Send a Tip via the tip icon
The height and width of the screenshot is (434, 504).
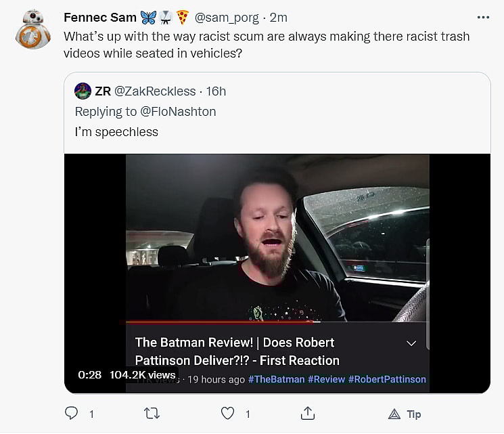pos(395,413)
